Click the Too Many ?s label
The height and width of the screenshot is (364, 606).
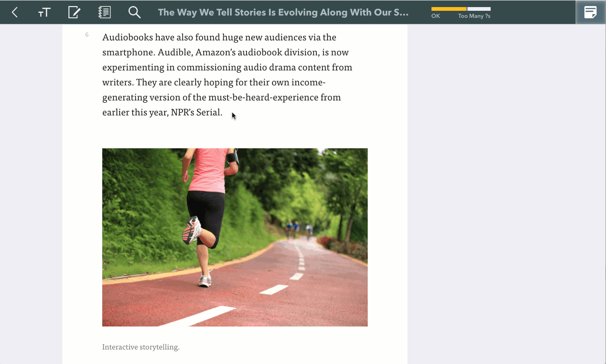tap(474, 16)
